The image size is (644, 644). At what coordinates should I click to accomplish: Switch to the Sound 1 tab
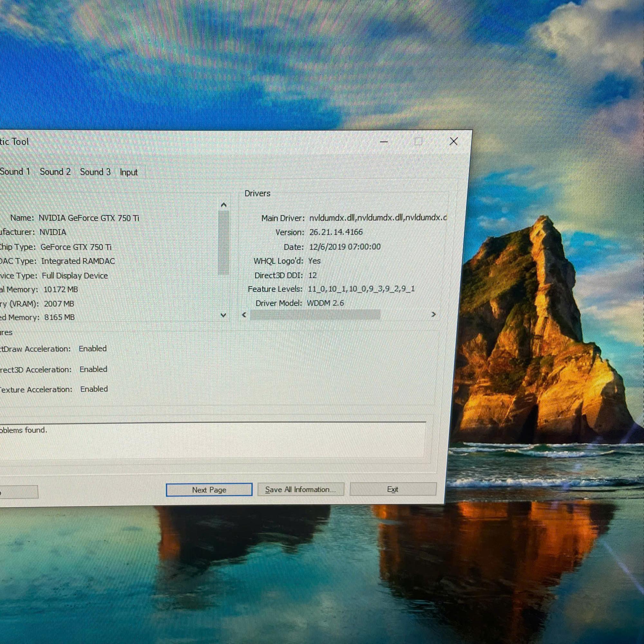coord(15,172)
